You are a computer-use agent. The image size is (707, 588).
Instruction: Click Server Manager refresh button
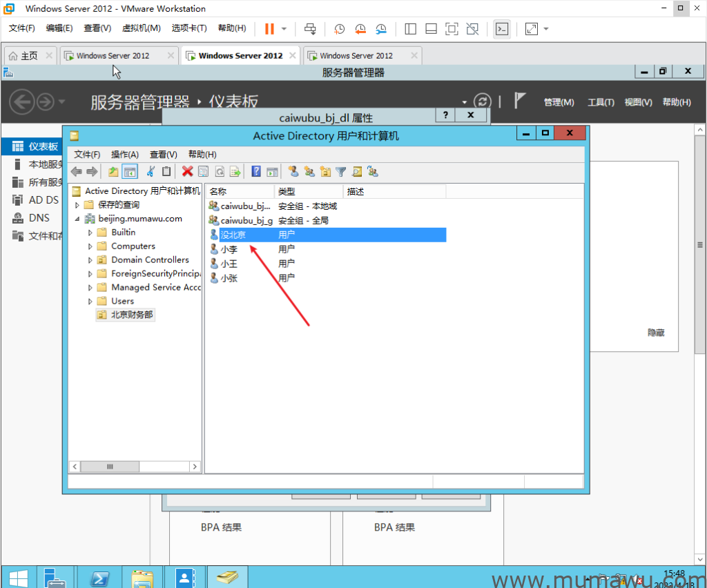(482, 101)
